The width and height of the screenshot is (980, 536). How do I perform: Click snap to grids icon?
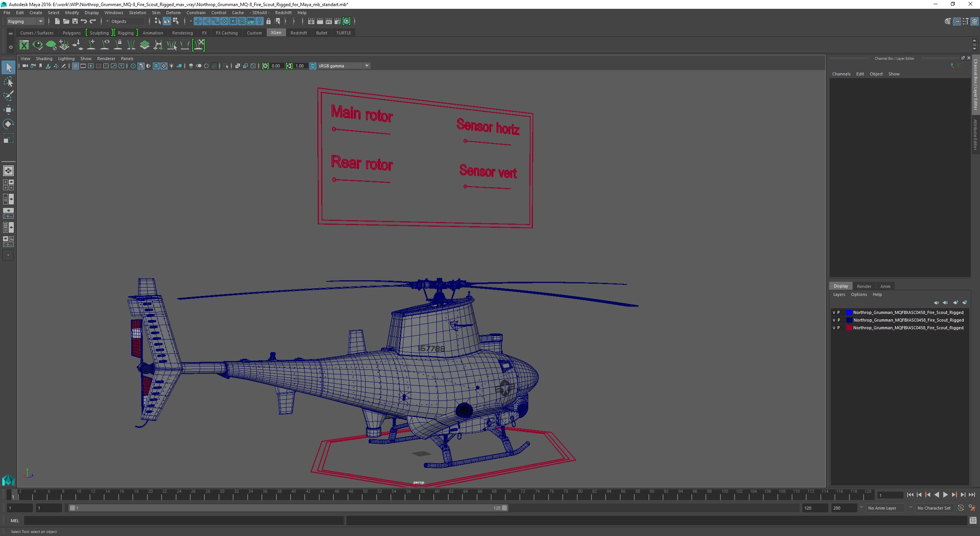[198, 21]
